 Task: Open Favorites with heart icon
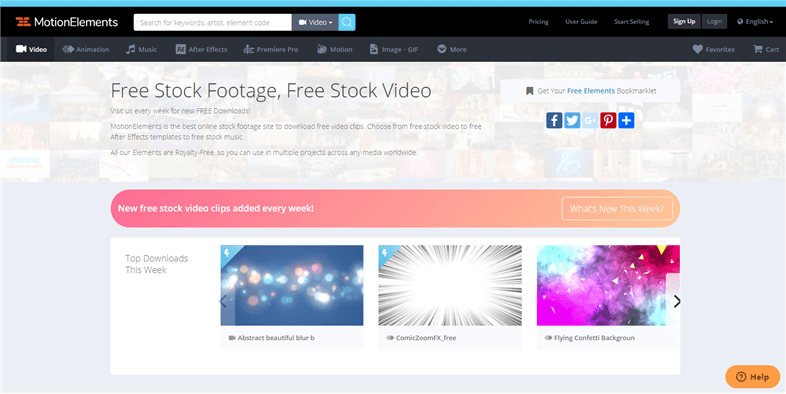(x=713, y=49)
